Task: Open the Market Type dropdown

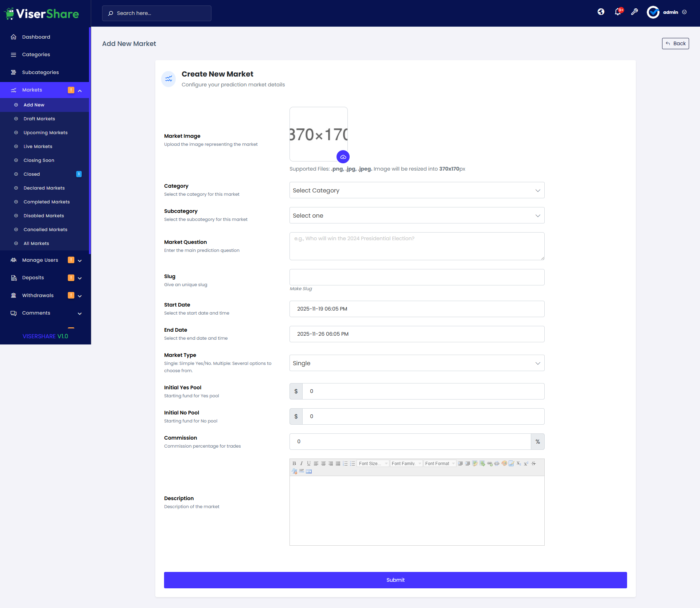Action: [x=417, y=363]
